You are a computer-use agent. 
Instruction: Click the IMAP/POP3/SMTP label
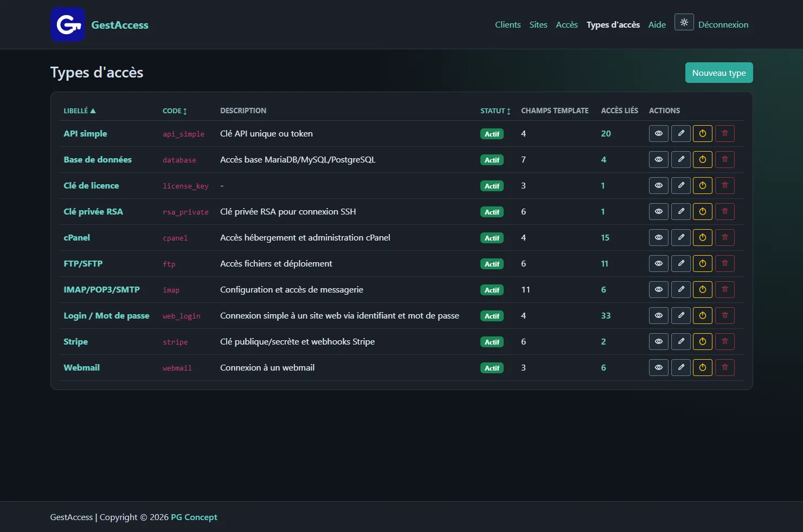(x=101, y=289)
